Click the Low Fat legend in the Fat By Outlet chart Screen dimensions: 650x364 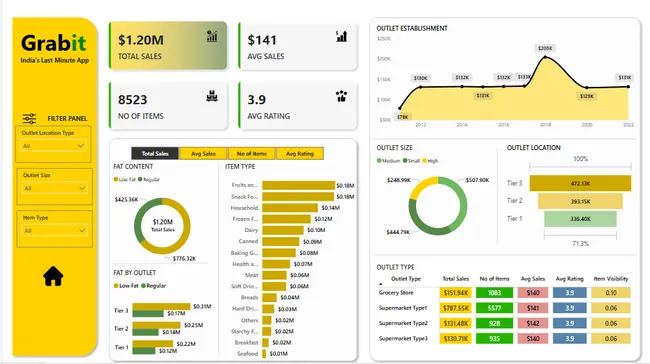(x=126, y=286)
